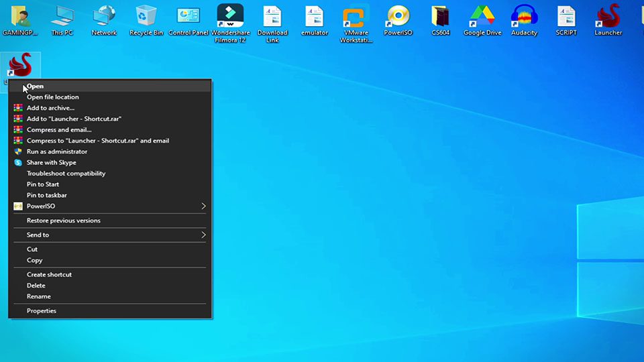644x362 pixels.
Task: Choose Delete in the context menu
Action: pyautogui.click(x=110, y=286)
